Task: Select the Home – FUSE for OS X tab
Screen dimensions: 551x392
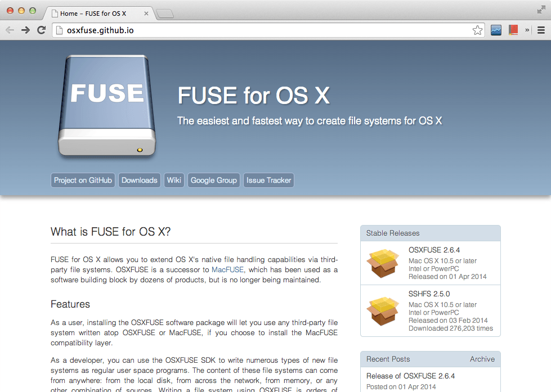Action: (x=98, y=13)
